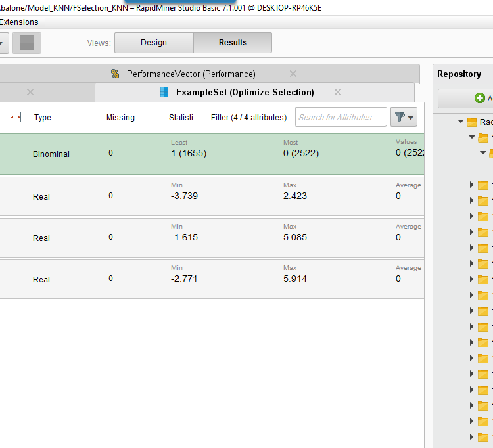The height and width of the screenshot is (448, 493).
Task: Close the PerformanceVector (Performance) tab
Action: click(293, 74)
